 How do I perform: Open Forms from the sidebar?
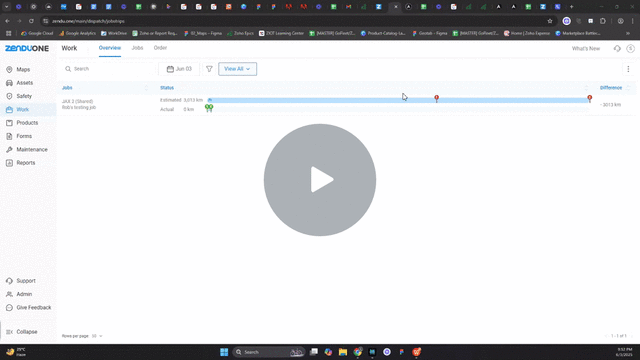click(x=24, y=136)
